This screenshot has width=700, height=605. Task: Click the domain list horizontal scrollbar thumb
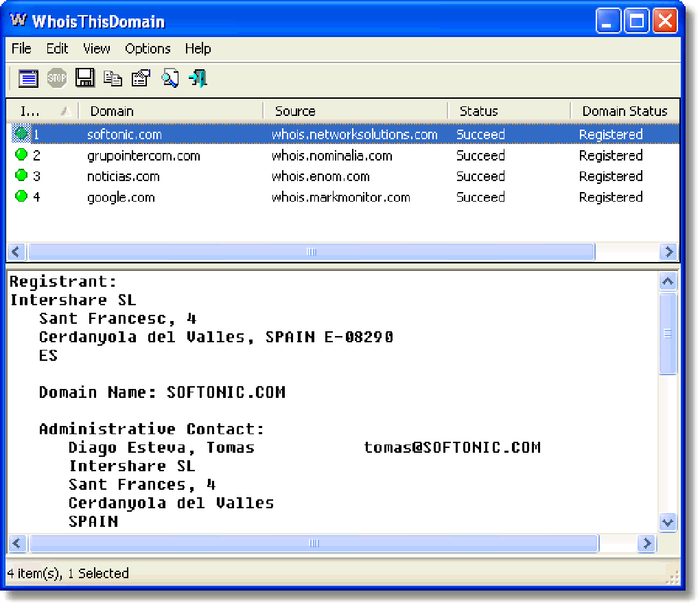[x=311, y=252]
